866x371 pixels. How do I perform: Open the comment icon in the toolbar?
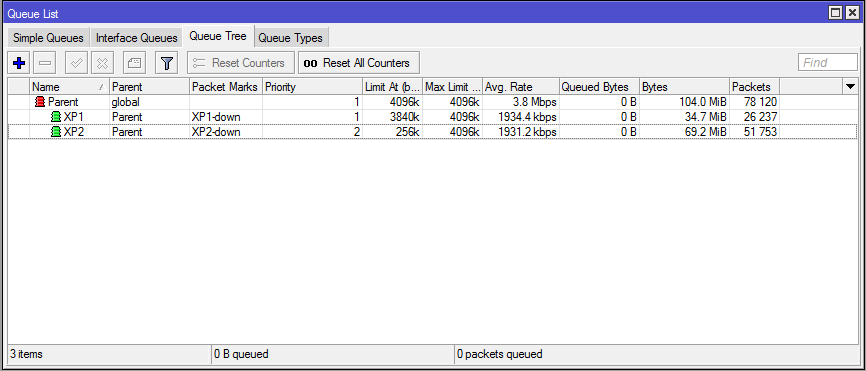pos(134,63)
